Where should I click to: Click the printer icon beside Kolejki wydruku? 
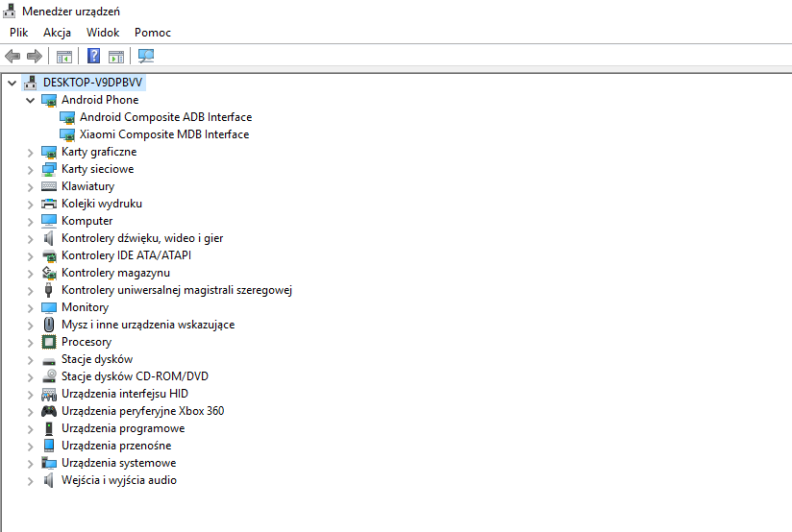pyautogui.click(x=49, y=204)
